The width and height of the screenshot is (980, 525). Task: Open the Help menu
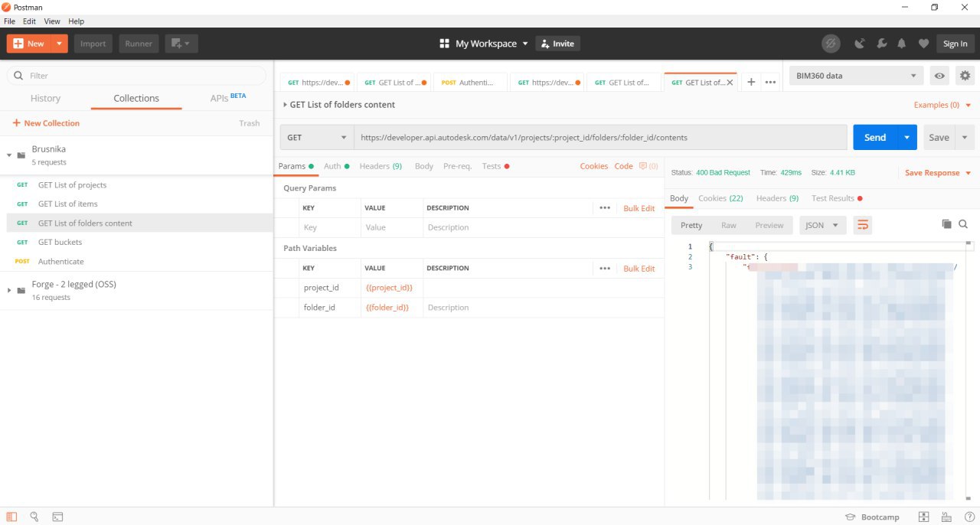[x=76, y=21]
